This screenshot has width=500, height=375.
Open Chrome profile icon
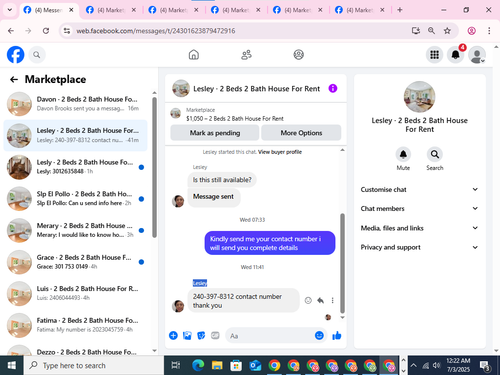471,31
